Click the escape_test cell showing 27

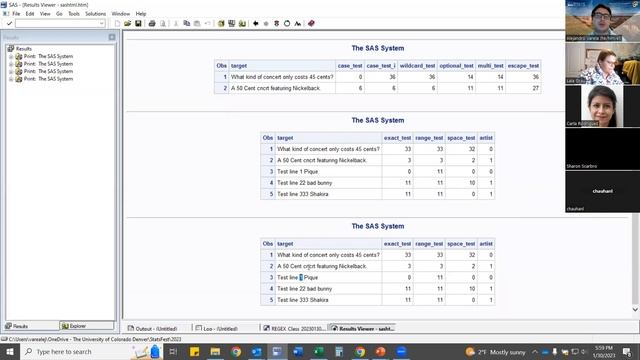coord(523,88)
